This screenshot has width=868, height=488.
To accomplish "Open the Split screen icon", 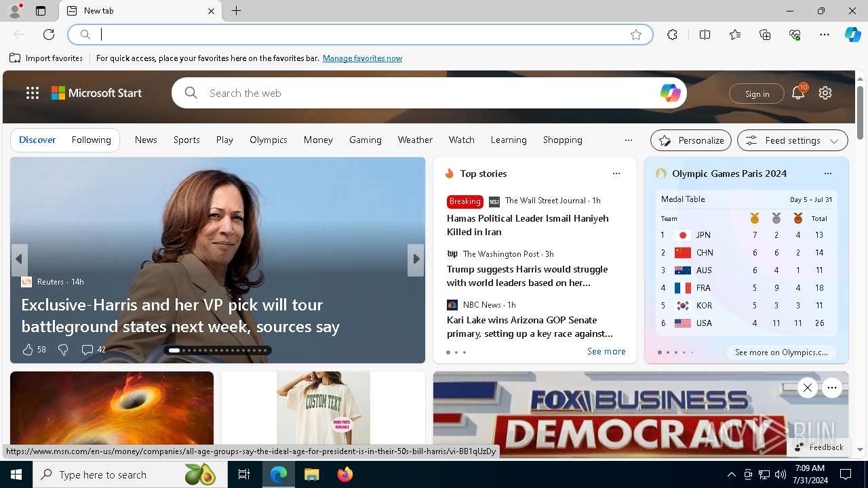I will [x=705, y=35].
